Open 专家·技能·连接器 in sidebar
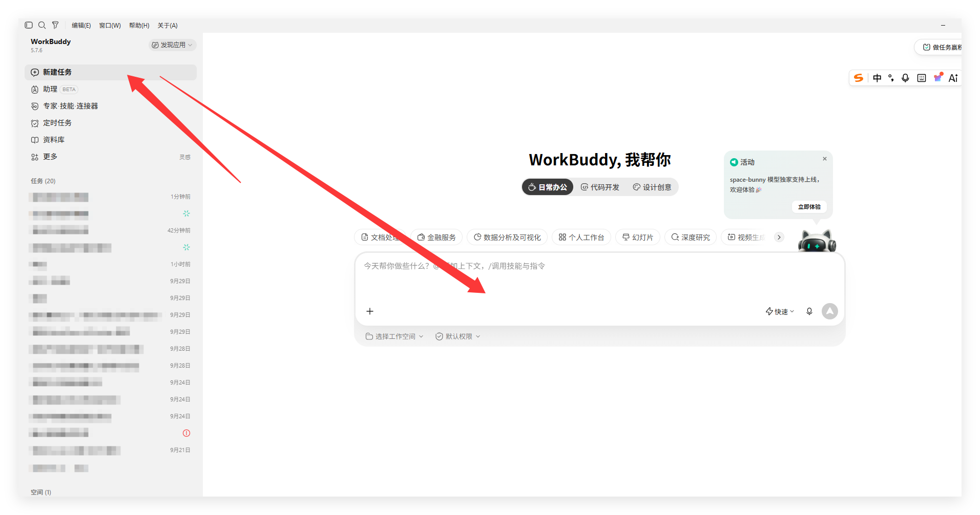The width and height of the screenshot is (980, 515). pyautogui.click(x=111, y=106)
